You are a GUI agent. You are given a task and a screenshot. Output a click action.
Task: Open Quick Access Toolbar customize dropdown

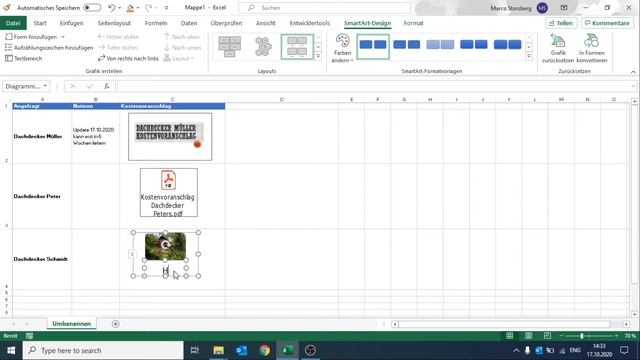point(166,8)
